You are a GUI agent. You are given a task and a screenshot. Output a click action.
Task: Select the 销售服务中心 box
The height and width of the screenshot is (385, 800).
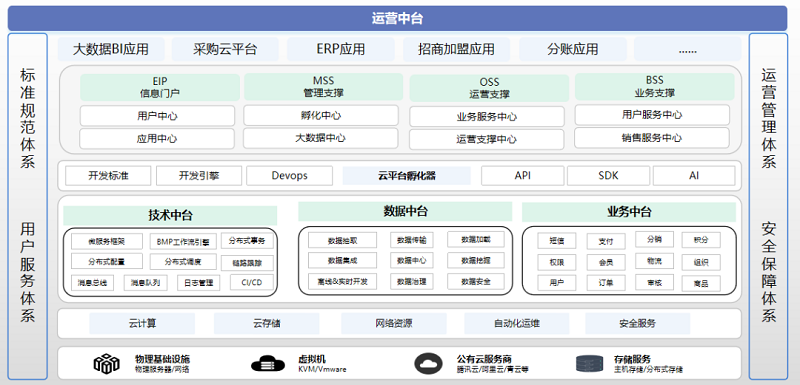[x=652, y=138]
